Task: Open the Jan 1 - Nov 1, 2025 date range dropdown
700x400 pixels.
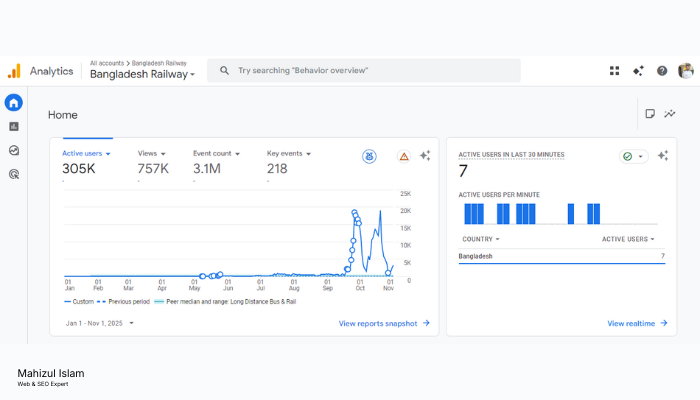Action: click(x=100, y=323)
